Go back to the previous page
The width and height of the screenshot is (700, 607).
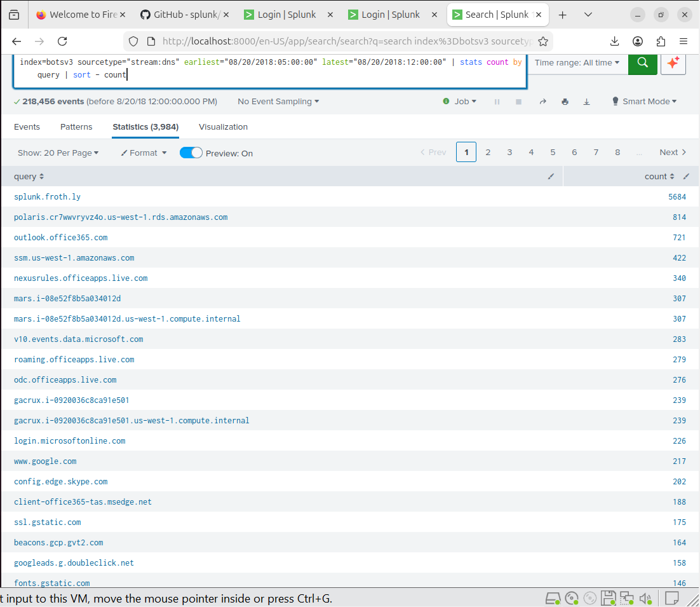(x=17, y=41)
